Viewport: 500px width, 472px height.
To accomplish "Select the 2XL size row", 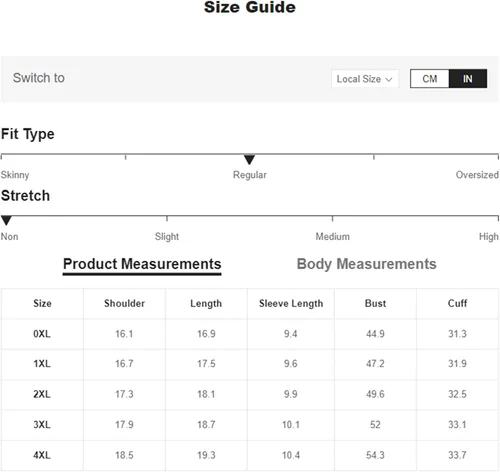I will [250, 395].
